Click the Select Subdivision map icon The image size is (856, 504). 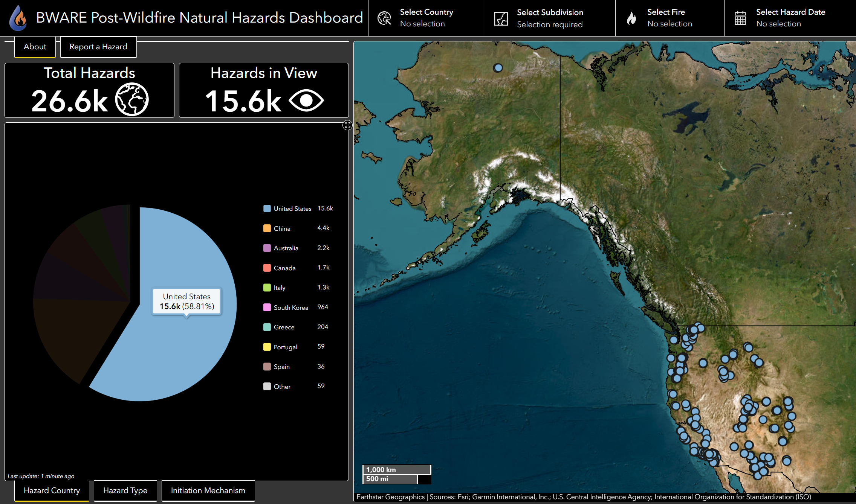coord(501,18)
